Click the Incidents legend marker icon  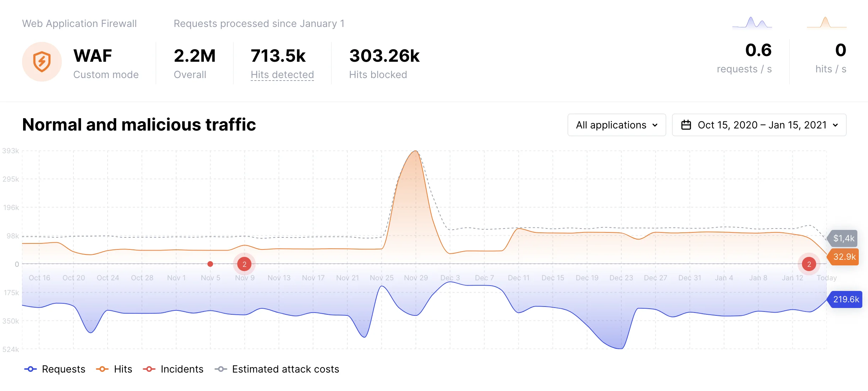[x=149, y=369]
